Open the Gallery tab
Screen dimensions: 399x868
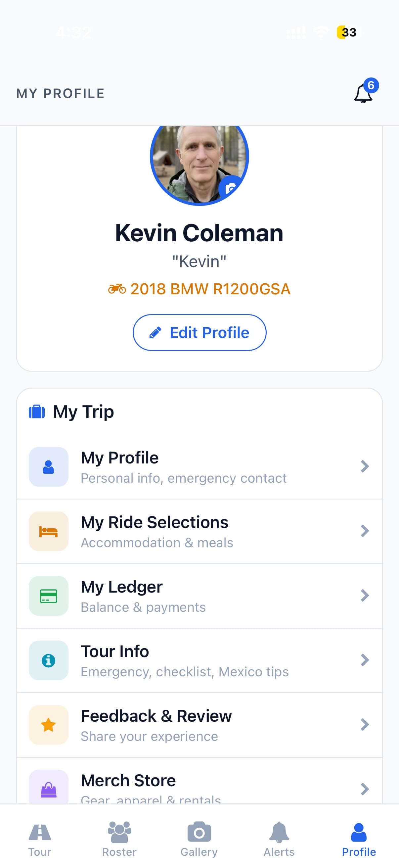199,839
